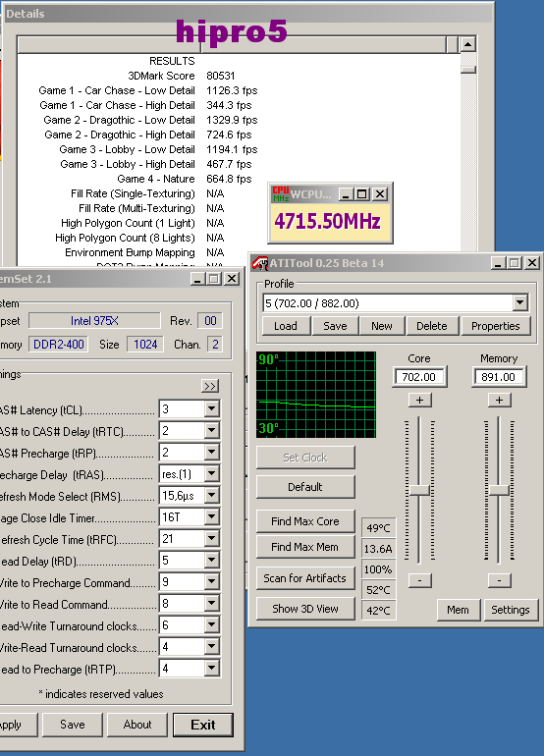Click the Memory clock slider handle
This screenshot has width=544, height=756.
499,490
